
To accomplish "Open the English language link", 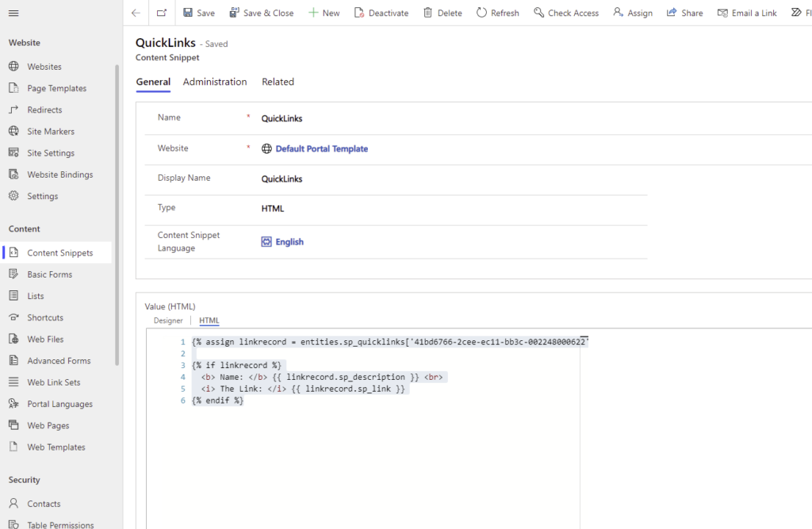I will point(289,242).
